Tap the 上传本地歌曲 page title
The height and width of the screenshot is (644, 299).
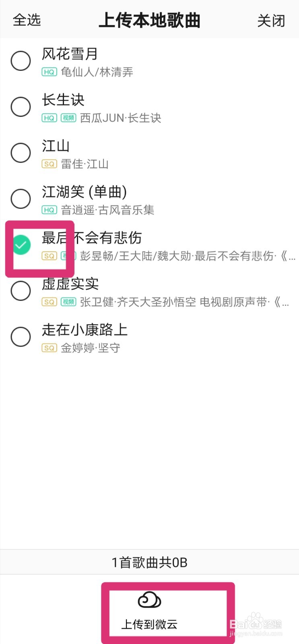[x=149, y=20]
